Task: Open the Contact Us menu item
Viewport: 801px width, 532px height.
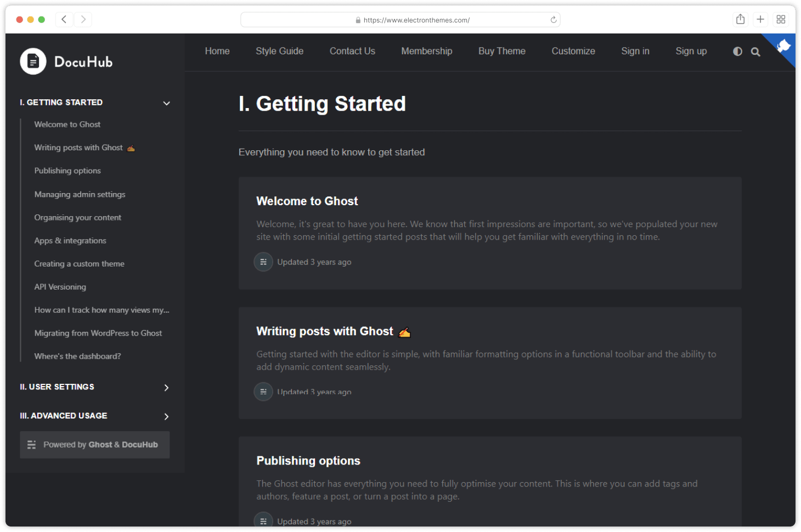Action: coord(352,51)
